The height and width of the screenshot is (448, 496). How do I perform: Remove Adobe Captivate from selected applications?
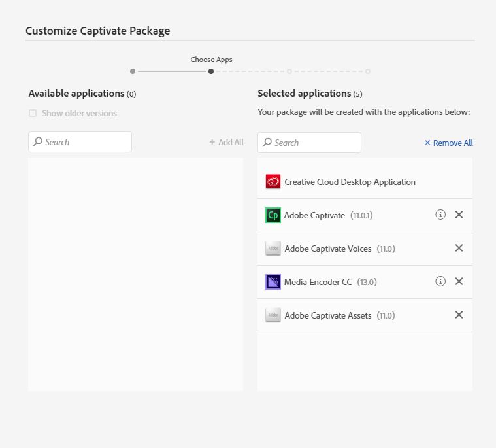pos(459,215)
